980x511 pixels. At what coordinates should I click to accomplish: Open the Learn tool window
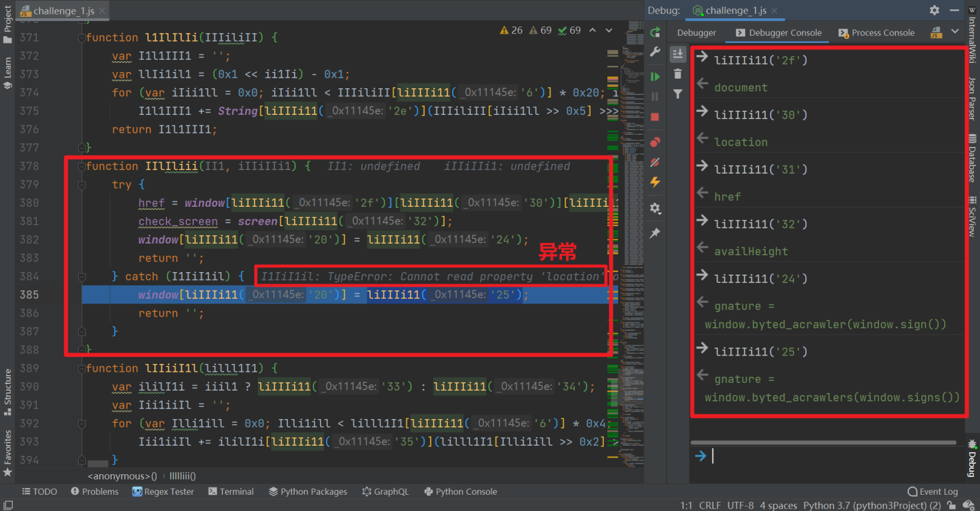click(7, 73)
